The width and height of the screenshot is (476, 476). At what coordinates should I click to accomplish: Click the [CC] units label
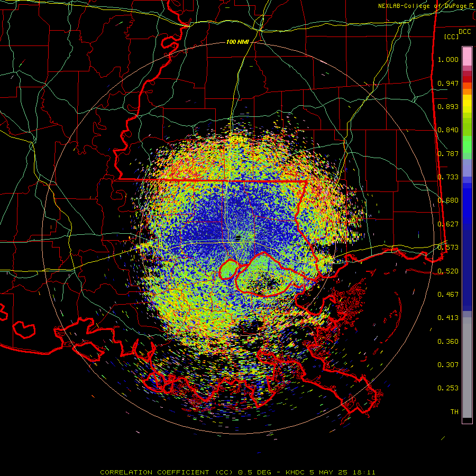(x=451, y=36)
